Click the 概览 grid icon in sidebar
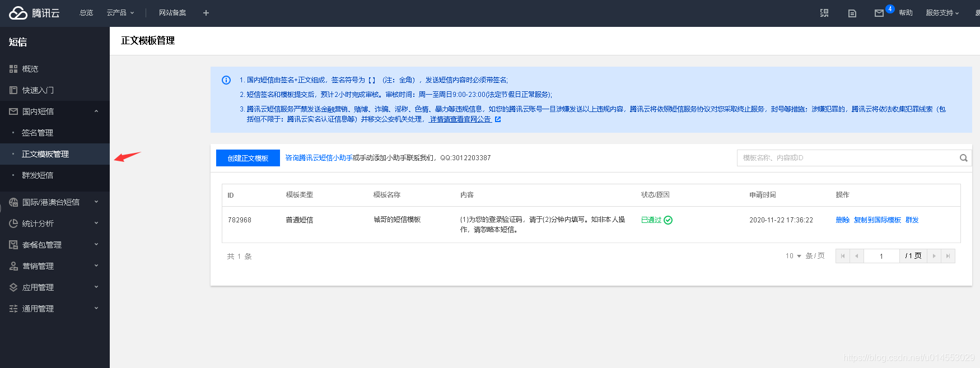980x368 pixels. [13, 69]
